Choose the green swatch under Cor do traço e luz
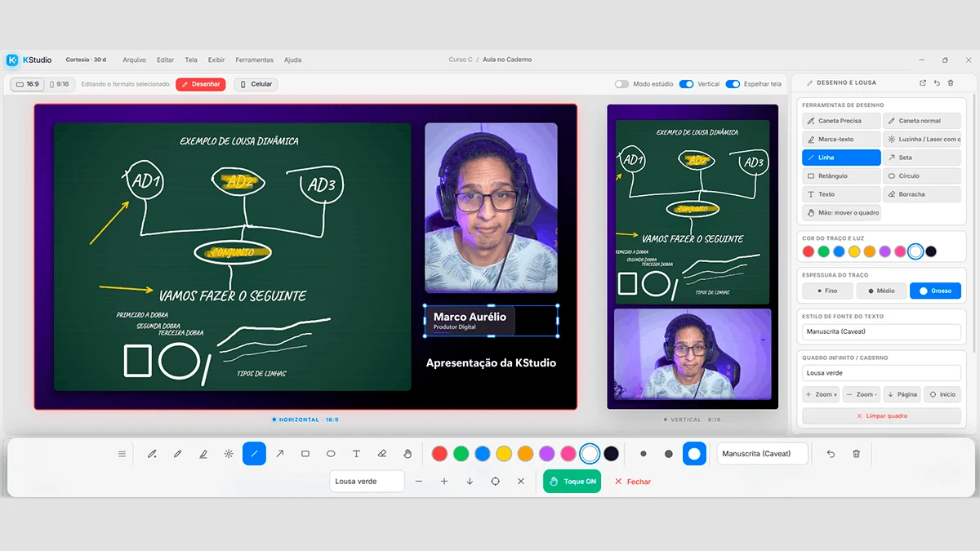This screenshot has height=551, width=980. coord(824,251)
